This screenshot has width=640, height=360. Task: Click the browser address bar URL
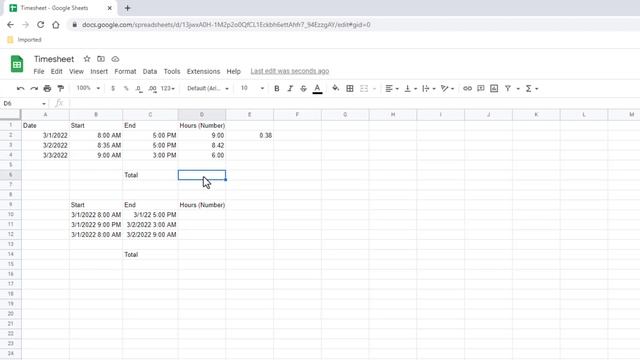[x=226, y=25]
